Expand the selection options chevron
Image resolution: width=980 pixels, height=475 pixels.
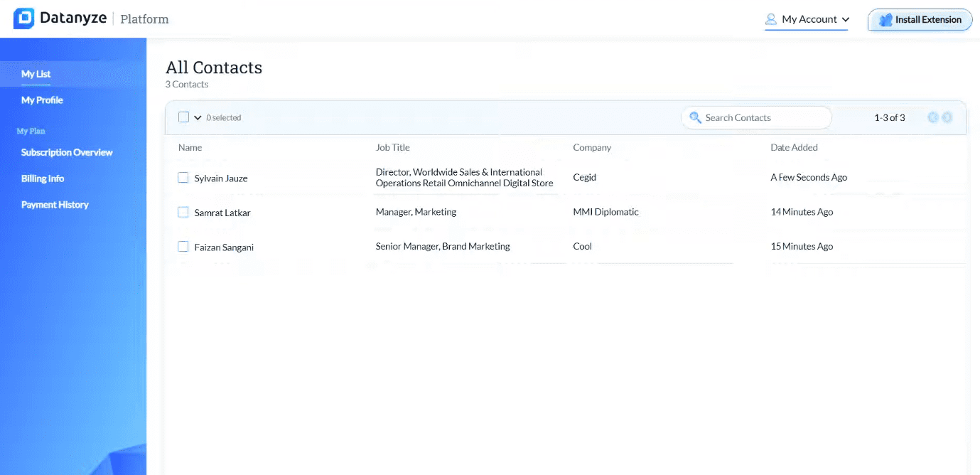(198, 117)
